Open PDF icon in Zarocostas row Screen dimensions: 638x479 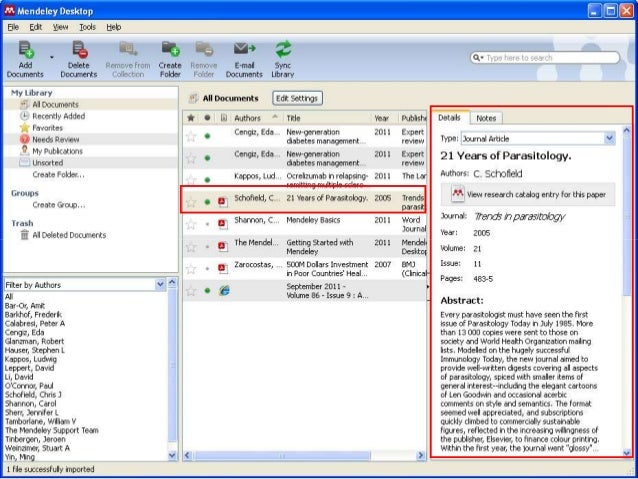[223, 268]
